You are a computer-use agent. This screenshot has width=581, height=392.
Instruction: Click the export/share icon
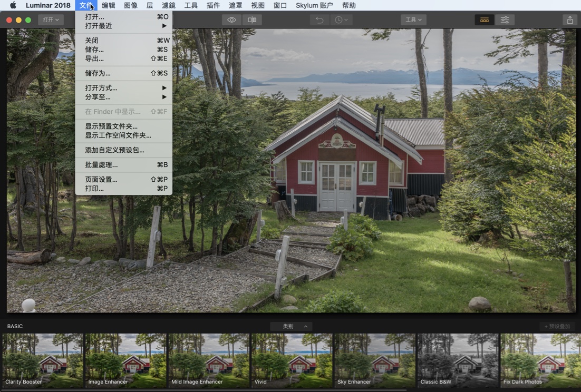570,19
